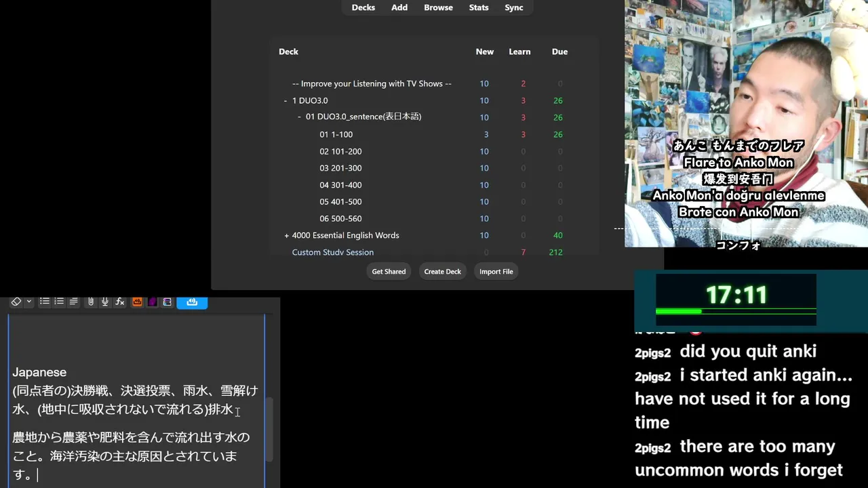Click due count 40 for 4000 Essential English Words
The height and width of the screenshot is (488, 868).
tap(558, 235)
